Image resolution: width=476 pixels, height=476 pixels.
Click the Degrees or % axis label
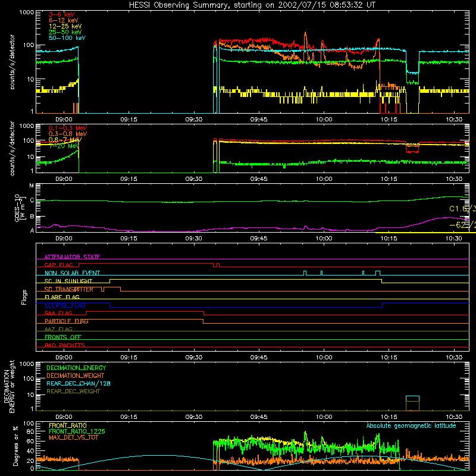tap(15, 446)
